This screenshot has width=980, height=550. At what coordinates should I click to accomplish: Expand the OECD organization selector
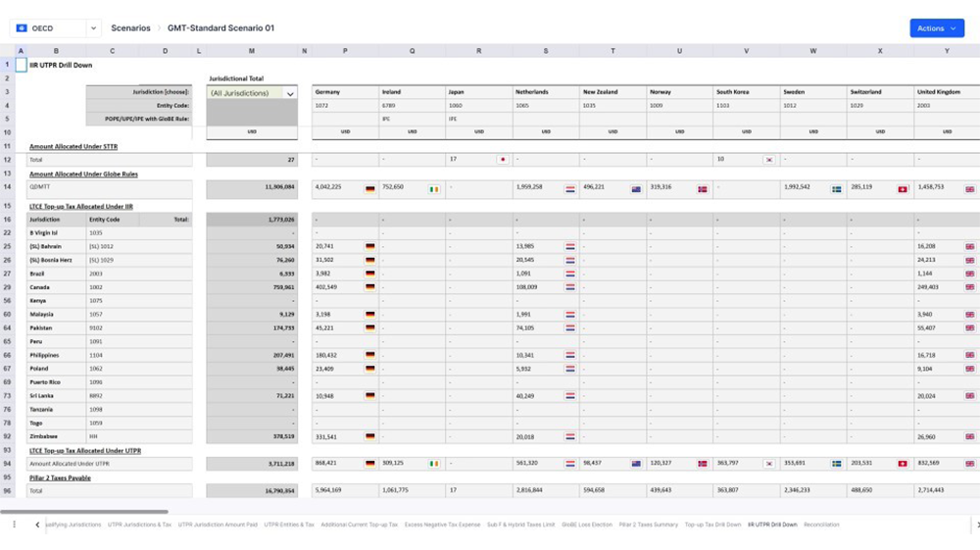coord(93,28)
